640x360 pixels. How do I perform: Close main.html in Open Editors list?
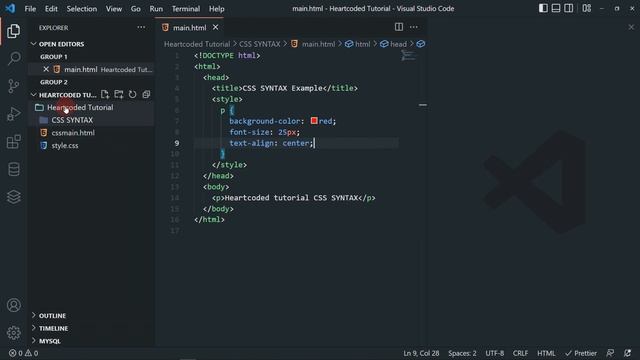[x=46, y=69]
